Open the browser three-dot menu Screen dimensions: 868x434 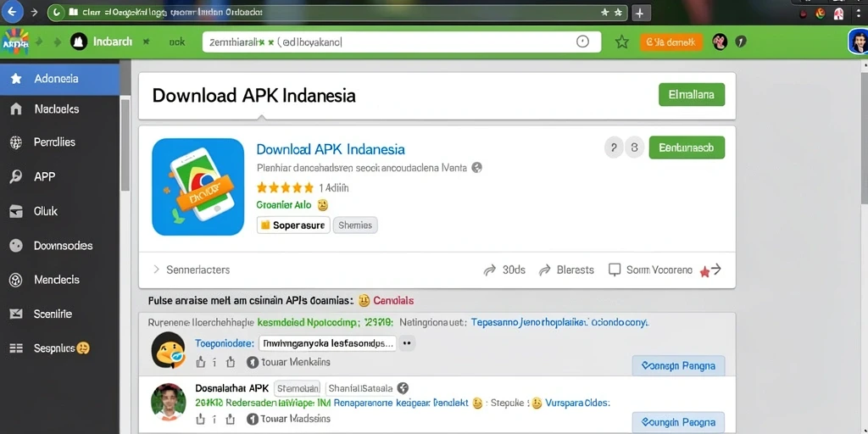click(x=858, y=13)
